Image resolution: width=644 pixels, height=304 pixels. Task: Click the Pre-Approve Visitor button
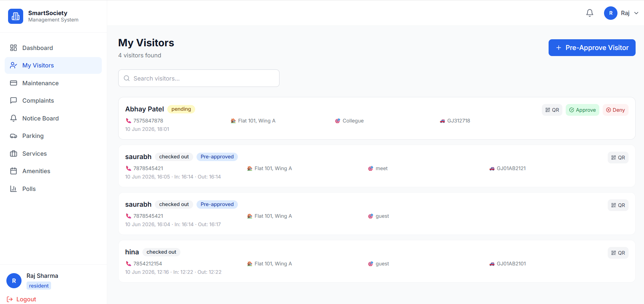[592, 48]
